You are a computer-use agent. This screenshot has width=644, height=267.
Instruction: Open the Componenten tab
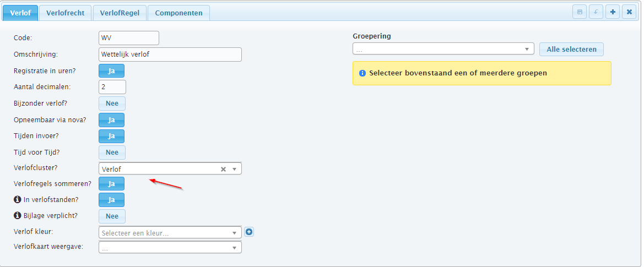(178, 13)
